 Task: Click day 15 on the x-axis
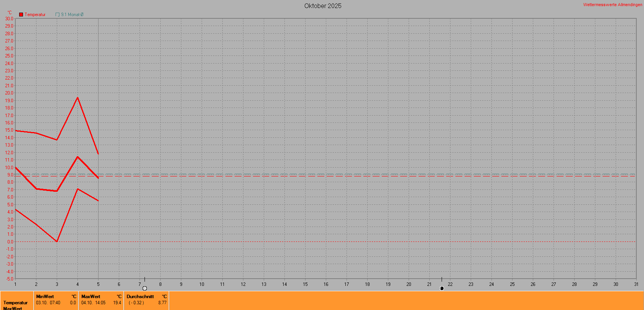coord(305,284)
